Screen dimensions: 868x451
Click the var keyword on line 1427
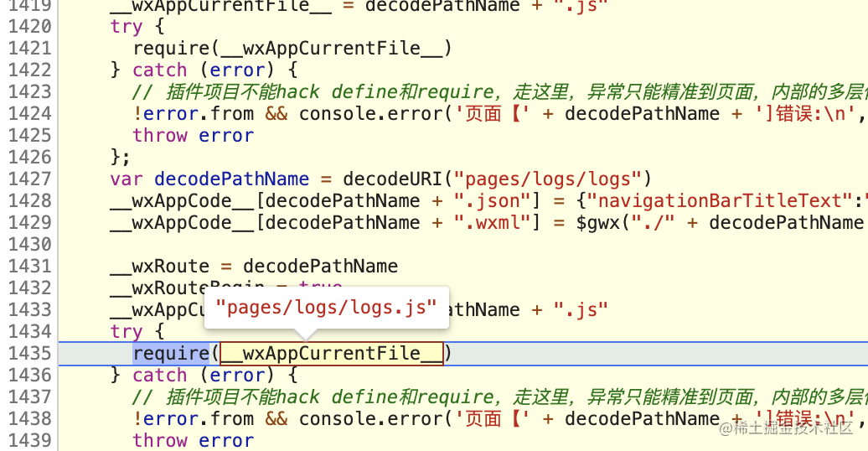tap(127, 179)
